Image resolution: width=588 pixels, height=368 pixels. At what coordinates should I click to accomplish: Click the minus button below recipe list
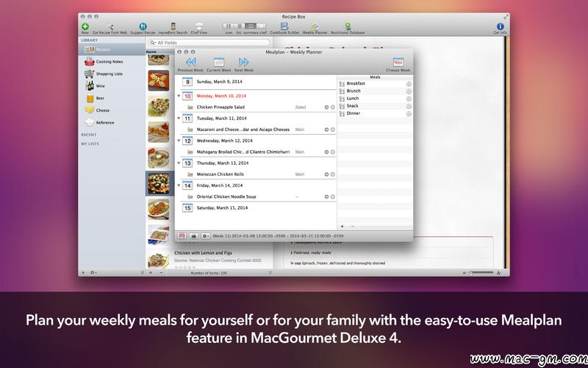tap(161, 272)
